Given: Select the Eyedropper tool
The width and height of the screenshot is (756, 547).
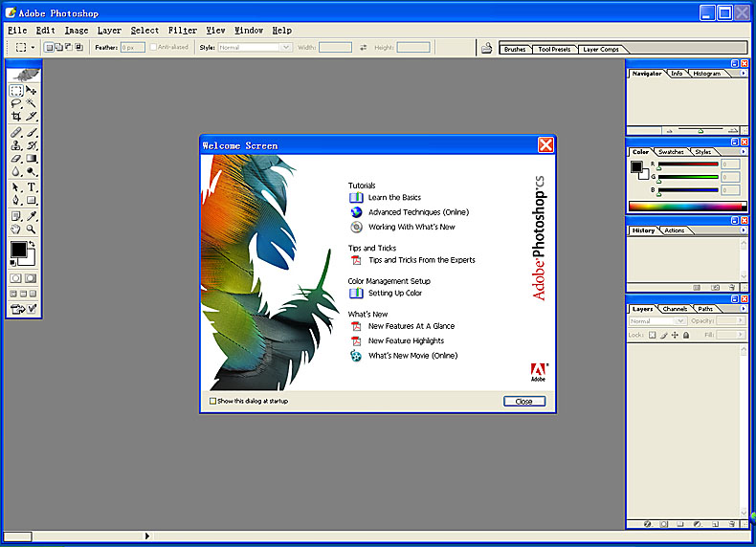Looking at the screenshot, I should 31,215.
